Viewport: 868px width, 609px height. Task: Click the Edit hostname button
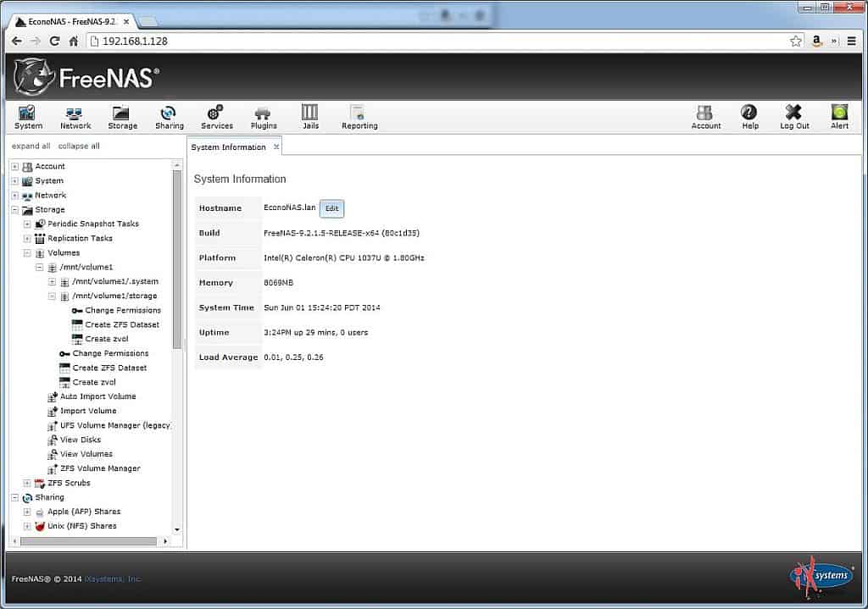click(x=331, y=208)
